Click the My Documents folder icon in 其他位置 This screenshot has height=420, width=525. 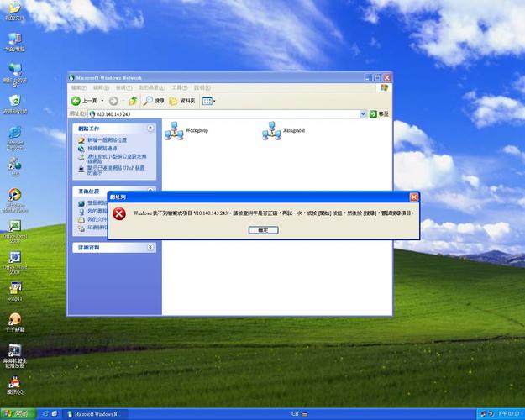click(81, 220)
